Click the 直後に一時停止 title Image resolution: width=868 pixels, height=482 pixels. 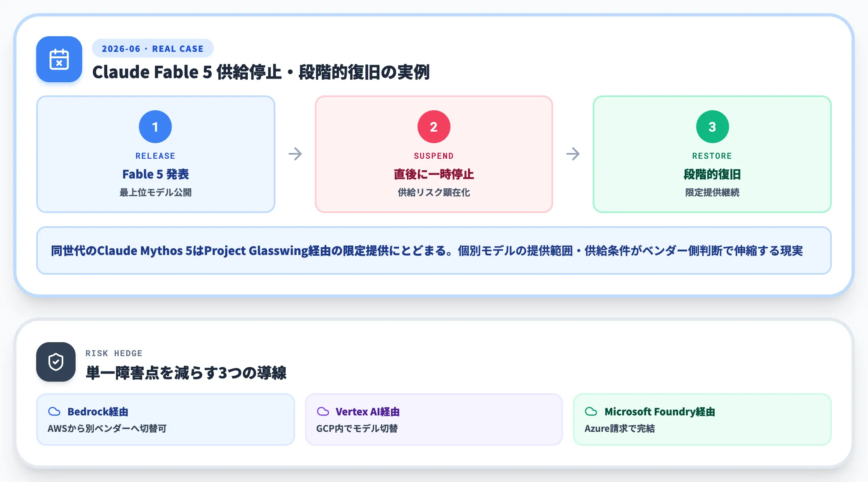point(434,174)
